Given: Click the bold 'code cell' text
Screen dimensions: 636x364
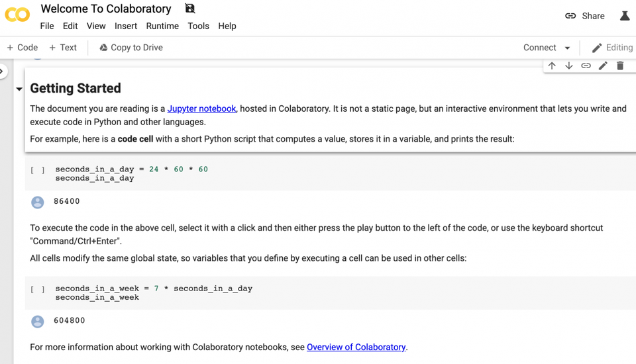Looking at the screenshot, I should [135, 139].
